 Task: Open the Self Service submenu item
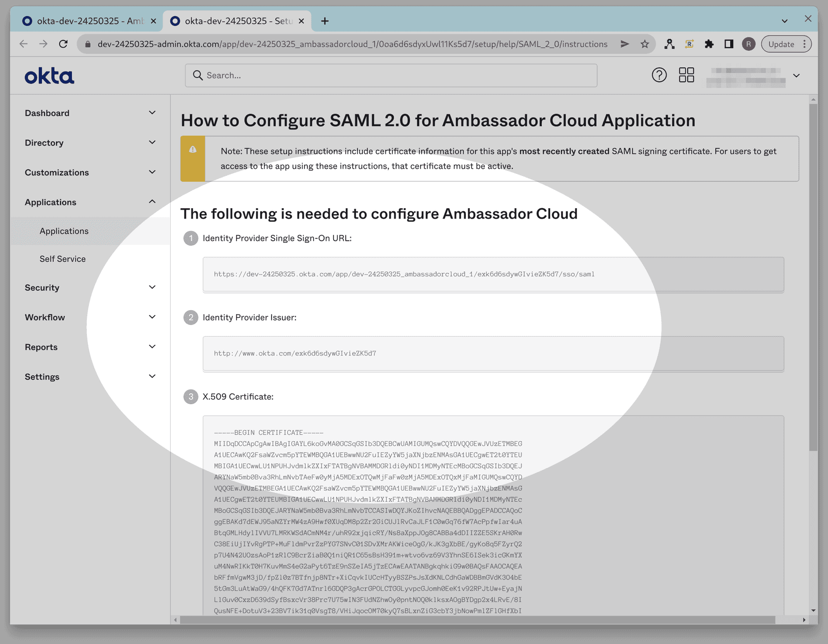63,259
